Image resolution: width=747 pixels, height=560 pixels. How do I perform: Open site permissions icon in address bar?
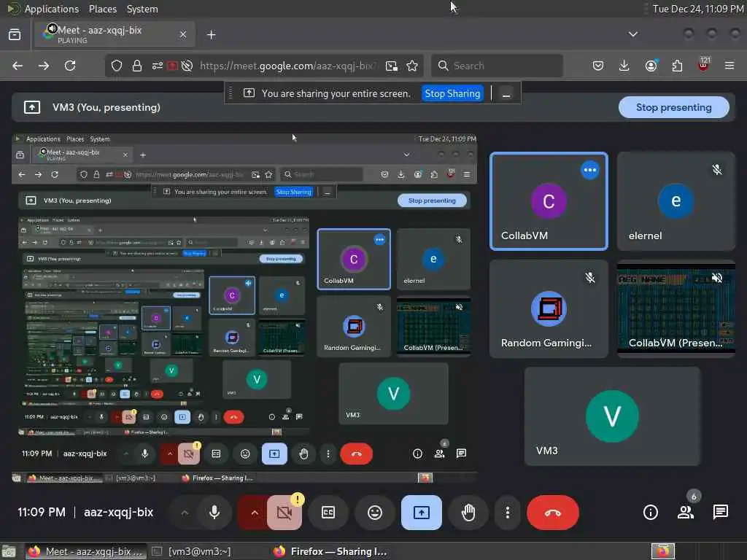(x=158, y=66)
